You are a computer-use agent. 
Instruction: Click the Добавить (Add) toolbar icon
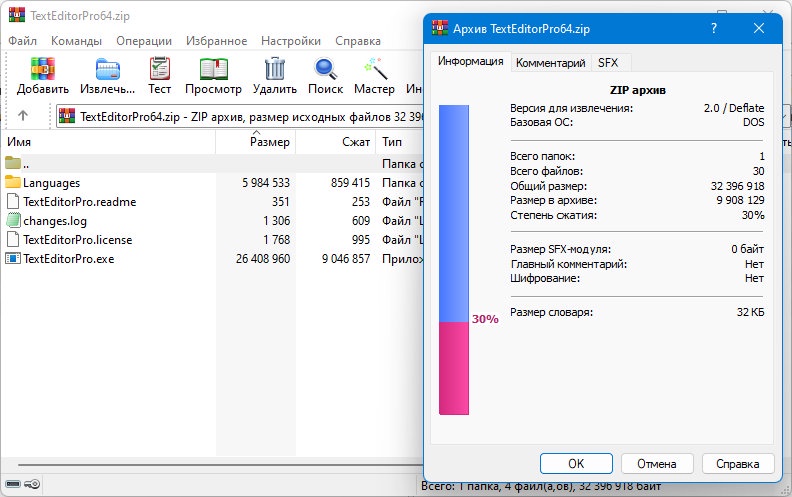point(42,69)
